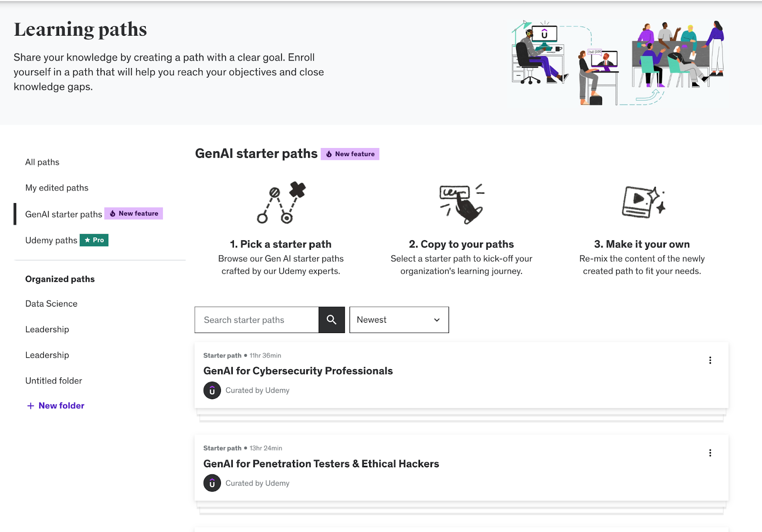Image resolution: width=762 pixels, height=532 pixels.
Task: Focus the Search starter paths field
Action: (257, 320)
